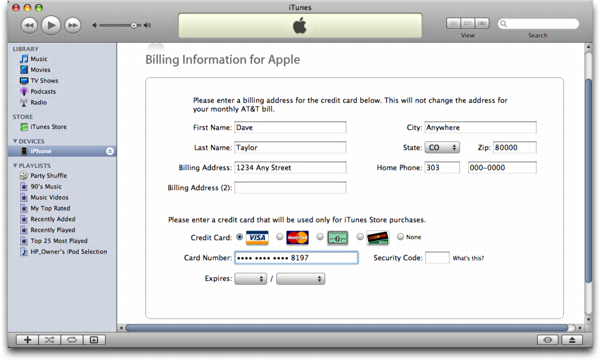Viewport: 600px width, 360px height.
Task: Eject the iPhone with the eject icon
Action: 110,151
